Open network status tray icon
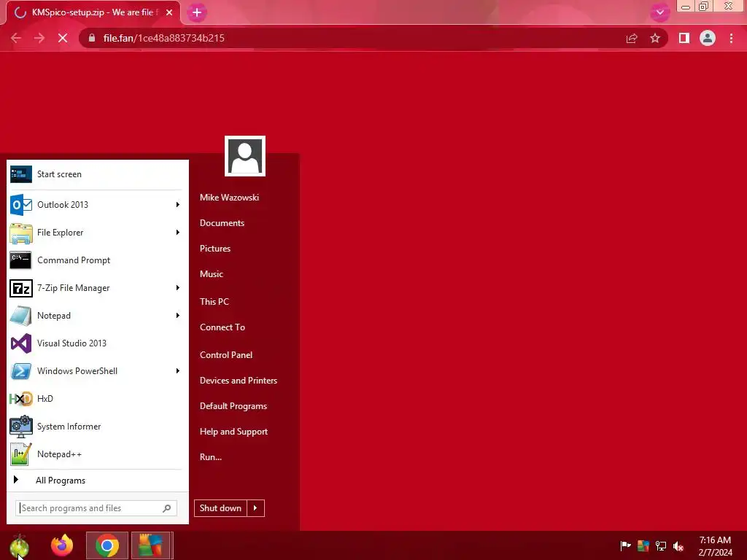The image size is (747, 560). (661, 545)
